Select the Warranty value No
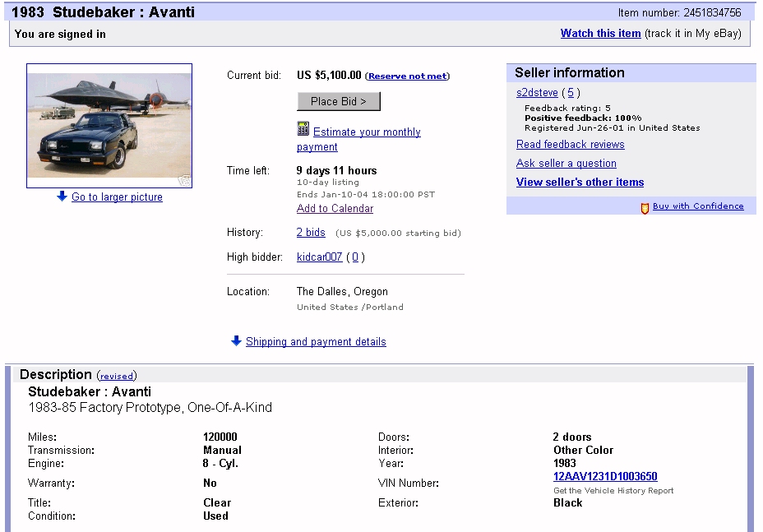The width and height of the screenshot is (763, 532). [x=210, y=483]
